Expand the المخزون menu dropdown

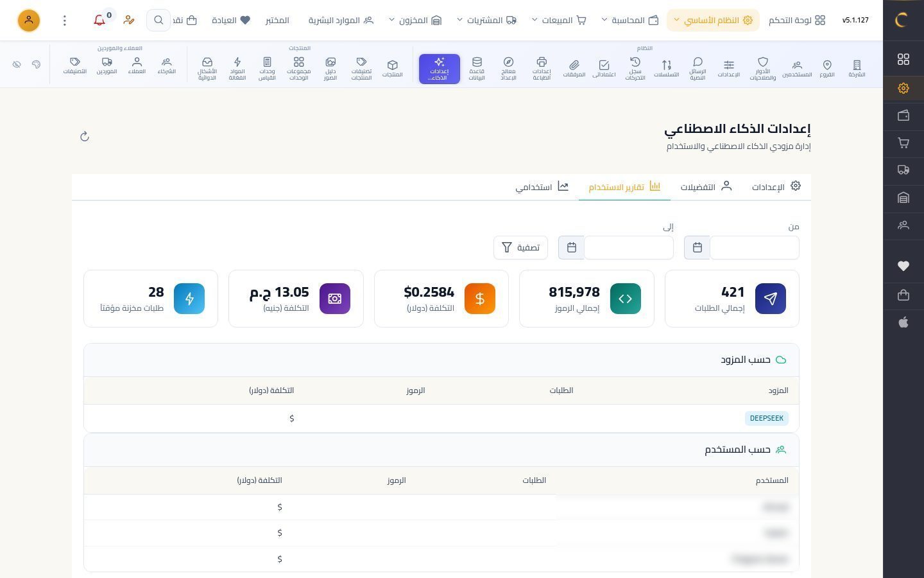point(415,21)
